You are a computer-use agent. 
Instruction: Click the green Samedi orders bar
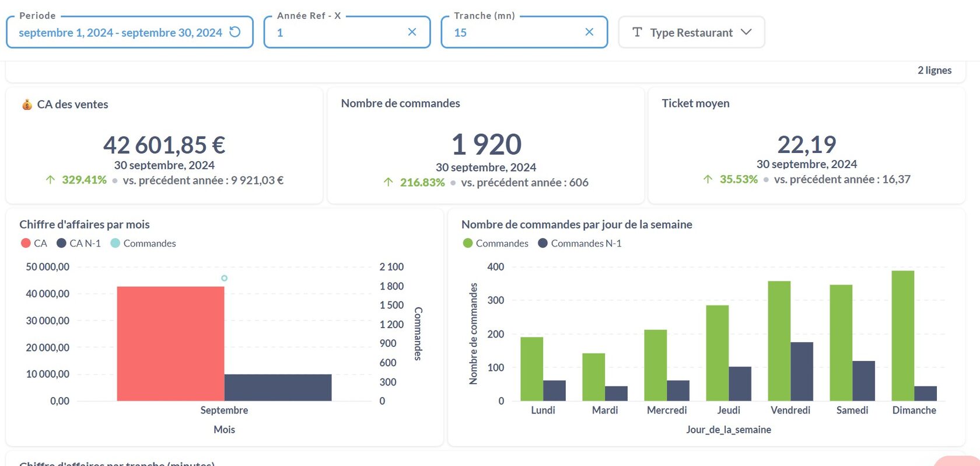(x=841, y=343)
